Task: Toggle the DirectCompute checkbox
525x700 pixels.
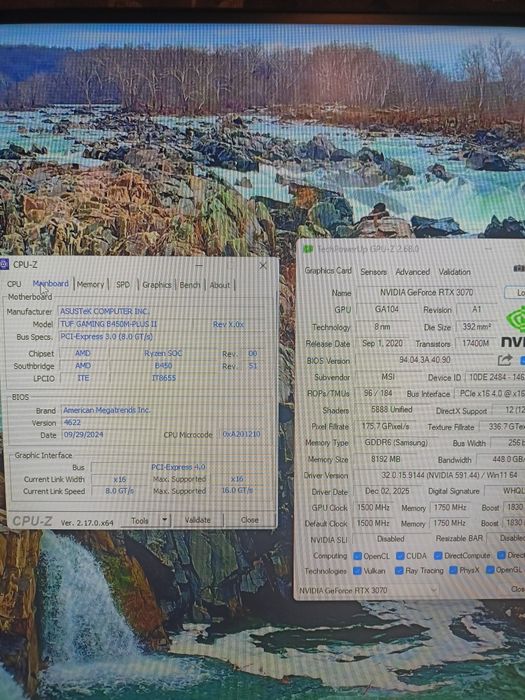Action: pos(438,556)
